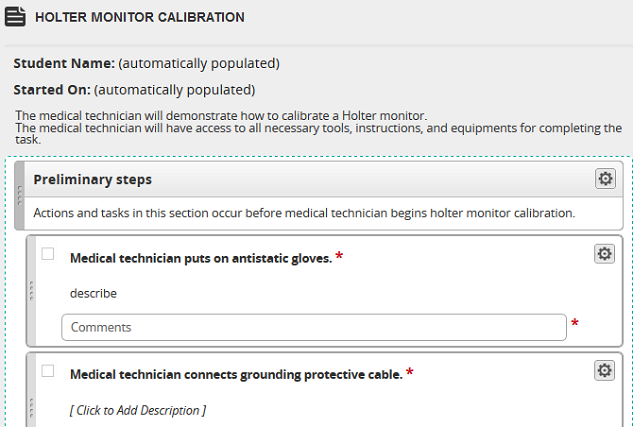The height and width of the screenshot is (429, 635).
Task: Click the checklist instructions paragraph
Action: (x=318, y=128)
